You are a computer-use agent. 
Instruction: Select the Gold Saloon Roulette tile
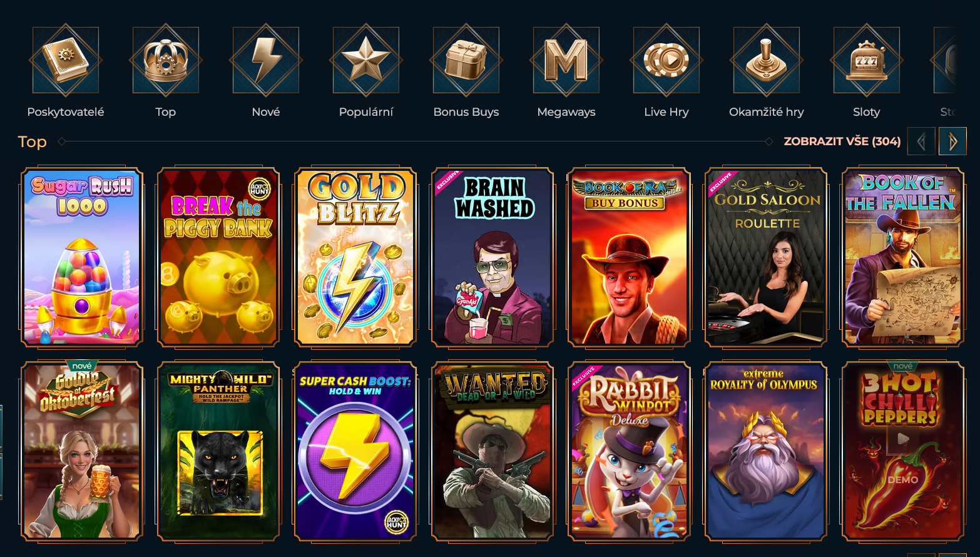click(766, 257)
